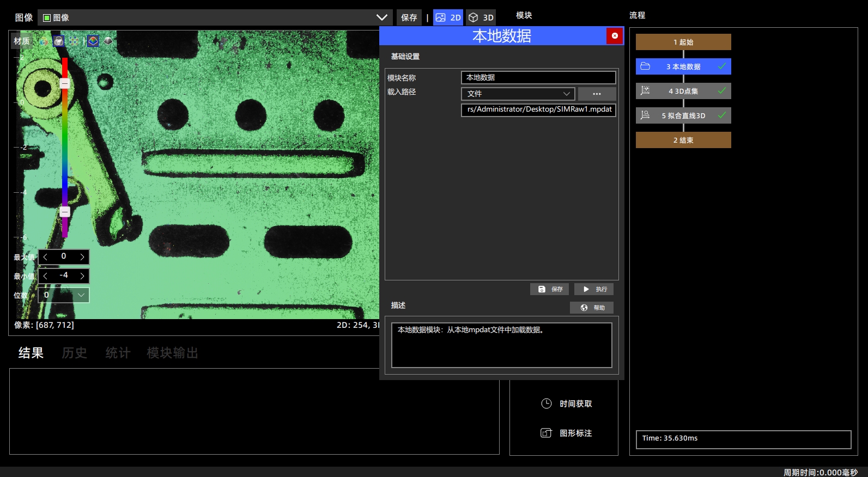Click the 基础设置 section heading
Screen dimensions: 868x477
tap(405, 57)
